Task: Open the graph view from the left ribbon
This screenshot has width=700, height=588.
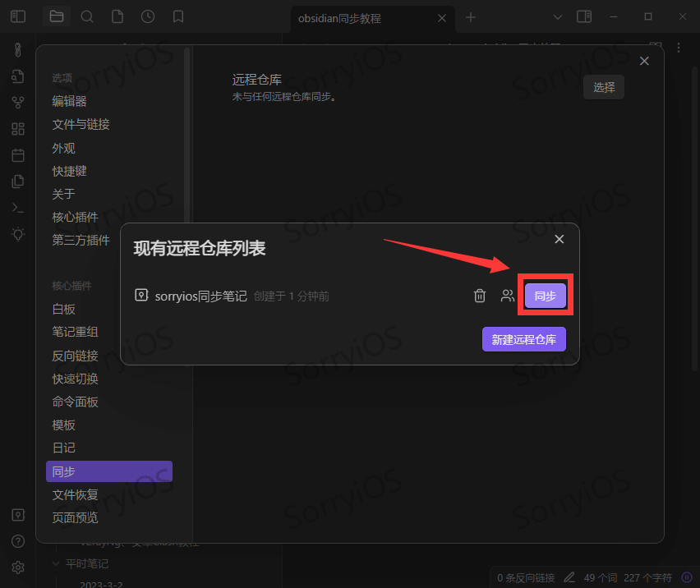Action: point(18,102)
